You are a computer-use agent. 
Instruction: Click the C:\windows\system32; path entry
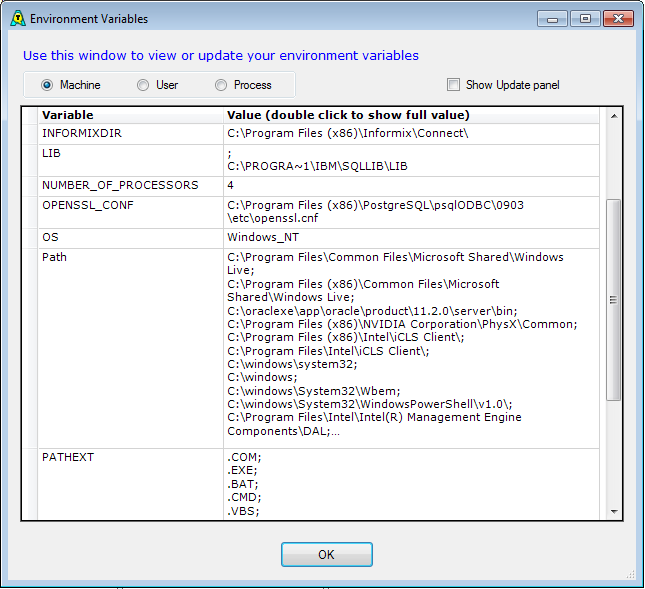click(x=292, y=364)
